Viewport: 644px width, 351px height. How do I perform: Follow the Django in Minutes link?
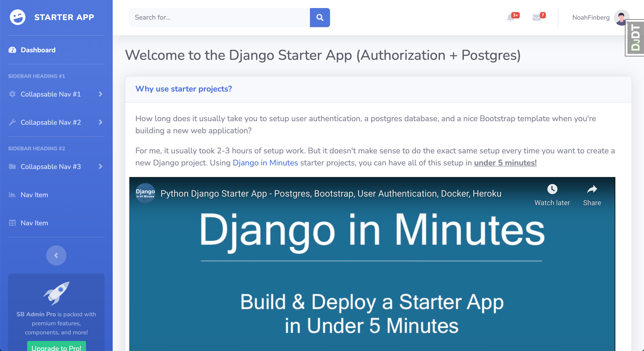[x=265, y=163]
